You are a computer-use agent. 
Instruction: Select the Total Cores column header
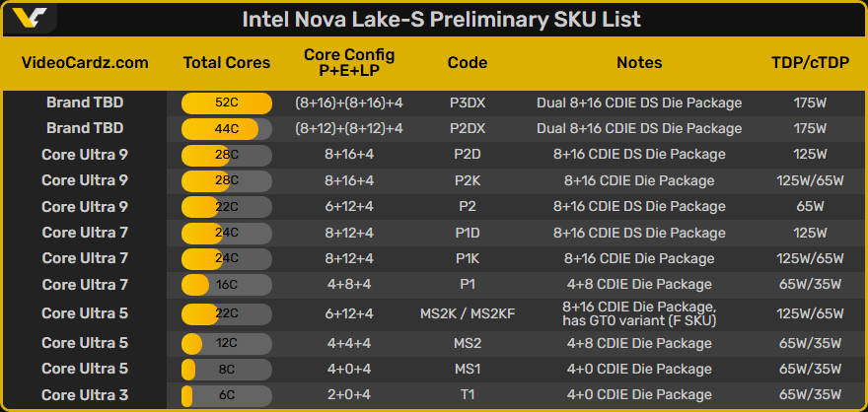[x=227, y=63]
